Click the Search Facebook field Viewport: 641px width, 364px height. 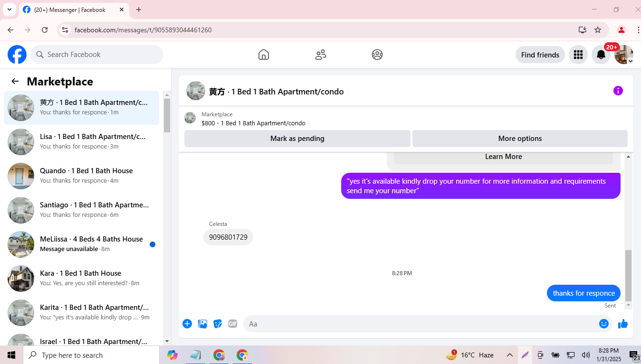point(97,55)
